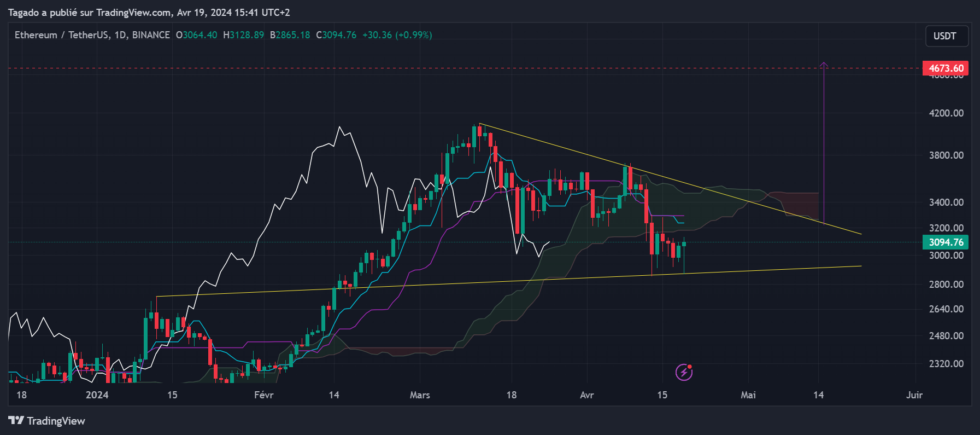Click the change value +30.36 (+0.99%)
This screenshot has width=980, height=435.
click(397, 35)
